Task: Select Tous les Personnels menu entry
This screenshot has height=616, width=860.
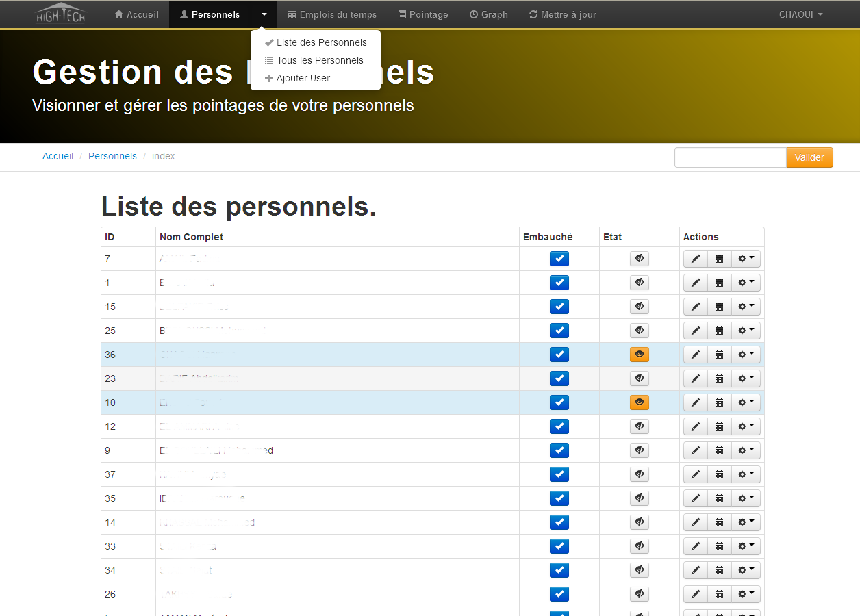Action: pos(319,60)
